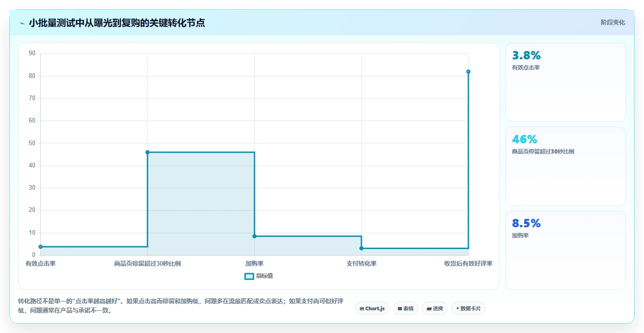Click the 阶段变化 label in header
This screenshot has width=644, height=333.
coord(612,22)
